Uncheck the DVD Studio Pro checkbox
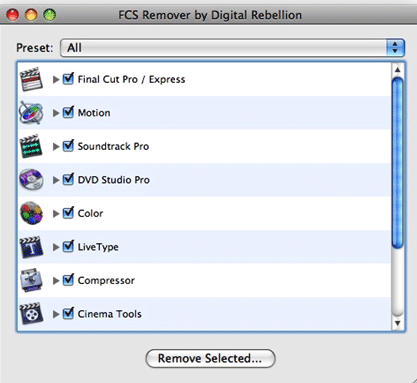Image resolution: width=417 pixels, height=383 pixels. pos(68,179)
